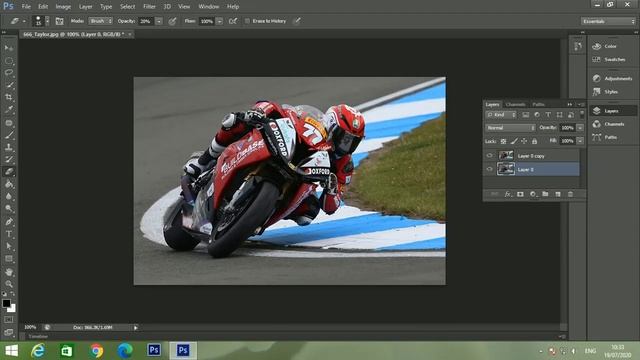Select the Hand tool

click(9, 272)
